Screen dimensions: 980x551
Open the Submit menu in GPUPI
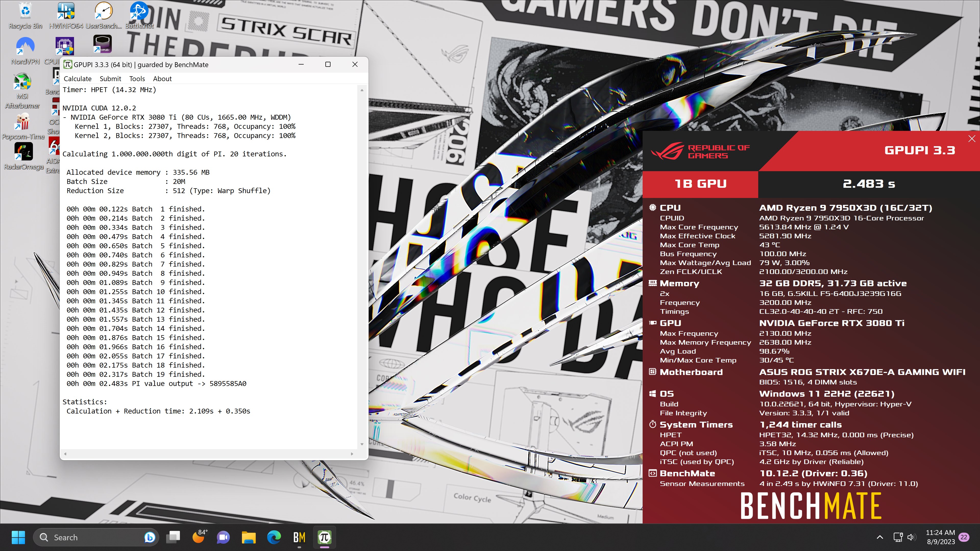pyautogui.click(x=110, y=79)
